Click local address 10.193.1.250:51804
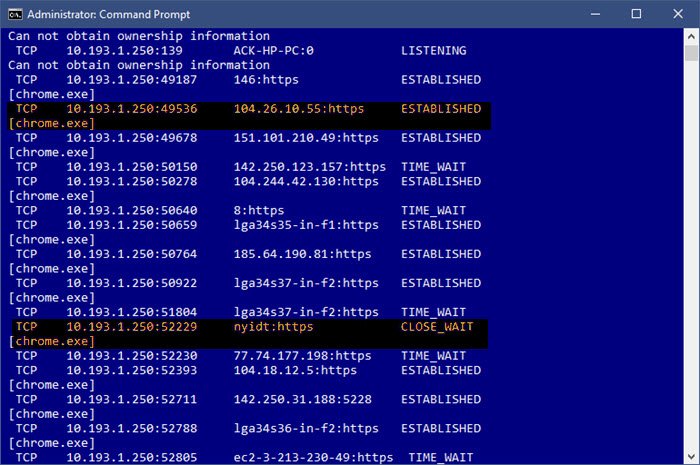This screenshot has width=700, height=465. (x=132, y=311)
